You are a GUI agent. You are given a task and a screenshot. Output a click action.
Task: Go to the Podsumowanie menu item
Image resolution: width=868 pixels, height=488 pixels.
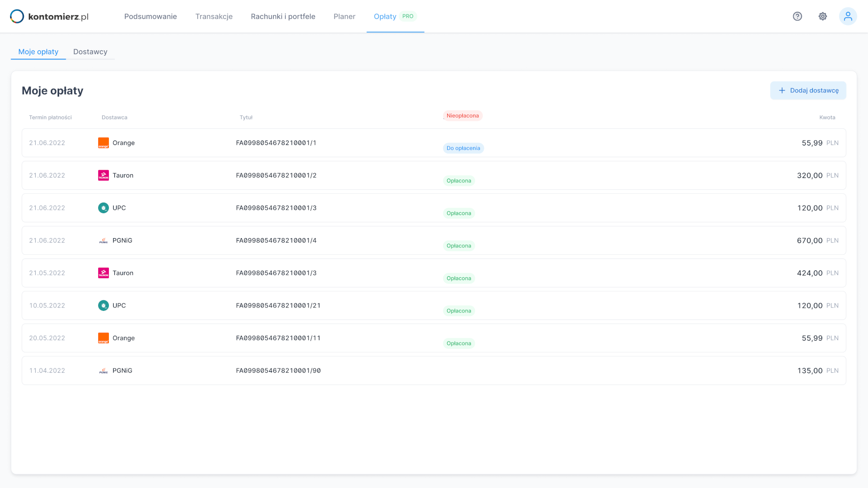point(150,17)
